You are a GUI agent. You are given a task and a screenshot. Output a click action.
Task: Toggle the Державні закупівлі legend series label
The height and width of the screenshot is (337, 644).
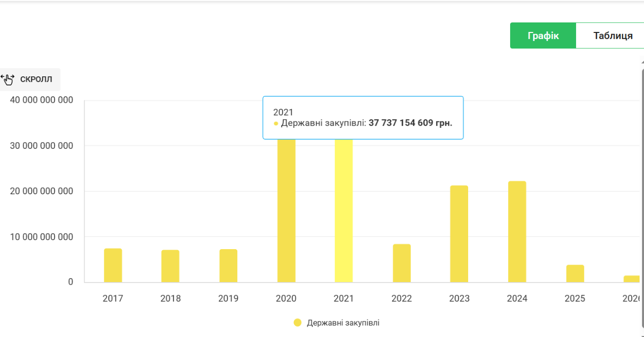(x=343, y=323)
